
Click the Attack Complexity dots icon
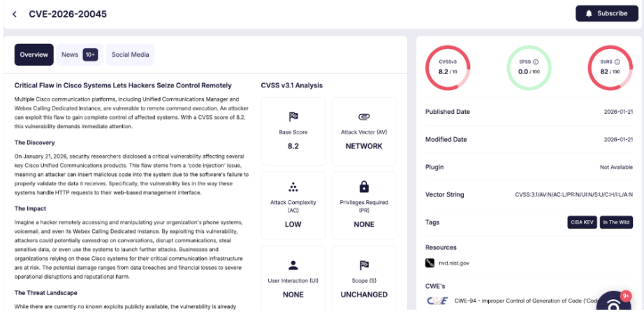[x=293, y=187]
